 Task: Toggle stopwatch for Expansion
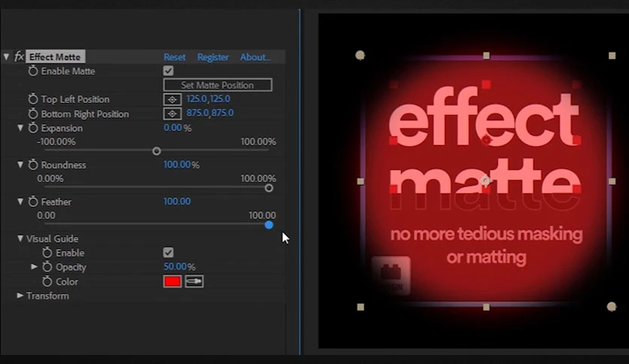click(33, 129)
